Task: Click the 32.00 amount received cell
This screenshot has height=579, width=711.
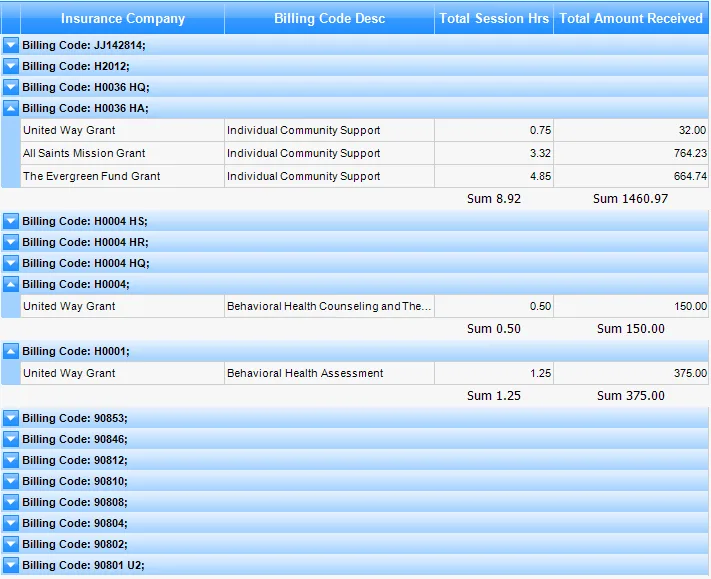Action: click(x=631, y=130)
